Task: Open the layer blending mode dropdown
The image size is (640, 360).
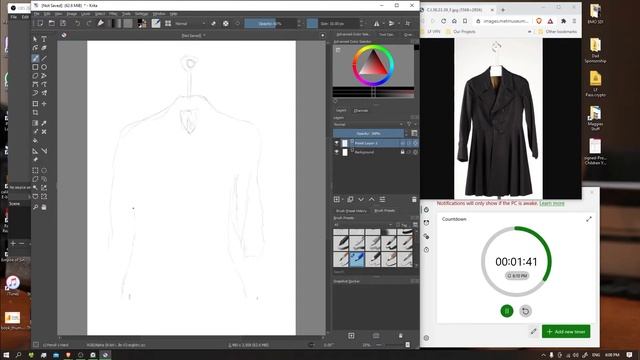Action: pyautogui.click(x=368, y=124)
